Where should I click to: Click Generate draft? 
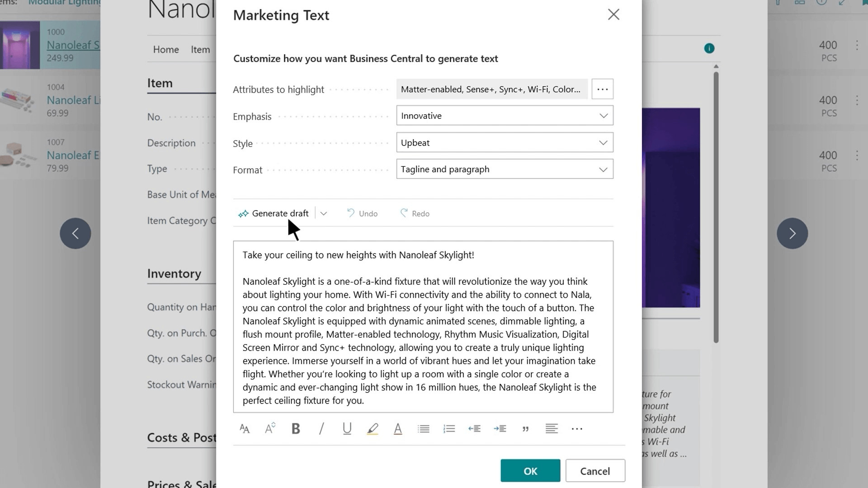pos(274,214)
